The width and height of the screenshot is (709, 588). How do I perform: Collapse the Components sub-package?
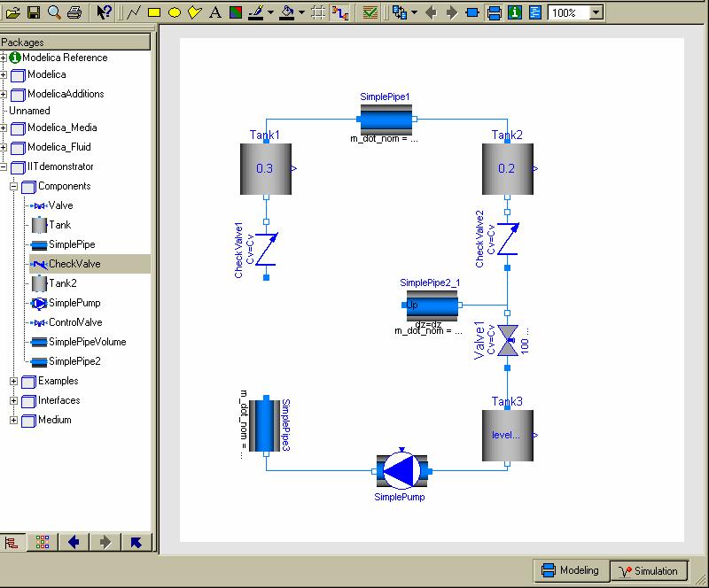pos(13,186)
